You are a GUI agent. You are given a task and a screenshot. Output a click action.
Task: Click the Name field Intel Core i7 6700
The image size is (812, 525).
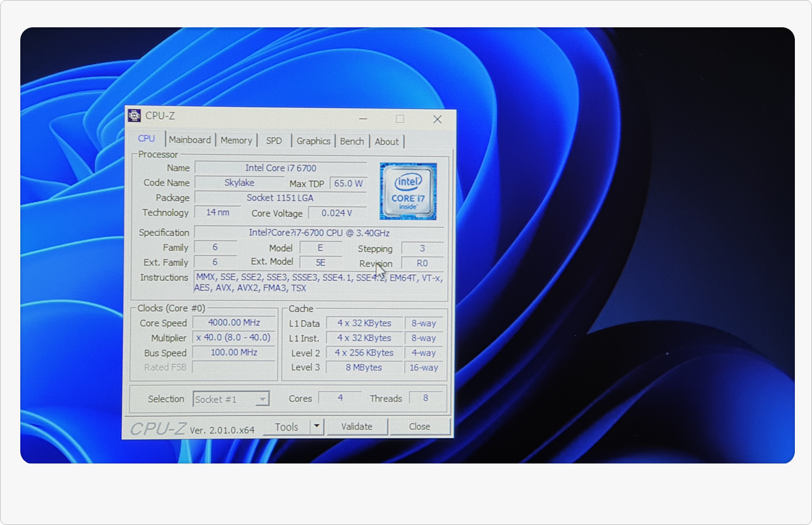tap(280, 168)
